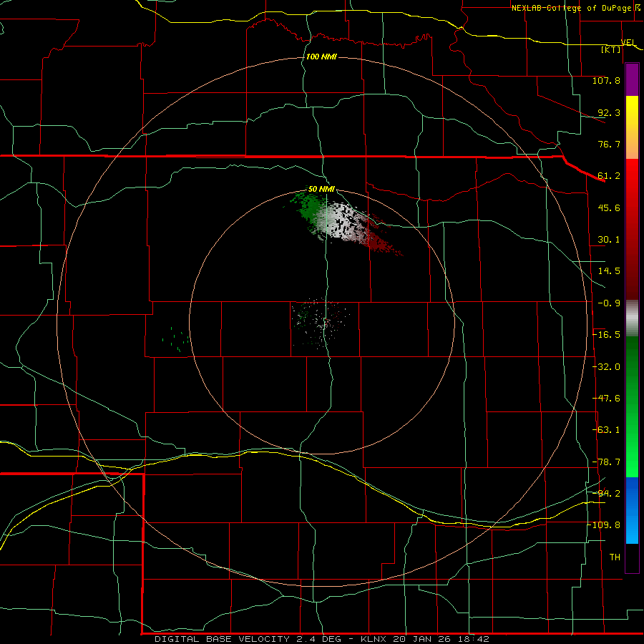
Task: Click the NEXLAB-College of DuPage credit text
Action: point(573,8)
